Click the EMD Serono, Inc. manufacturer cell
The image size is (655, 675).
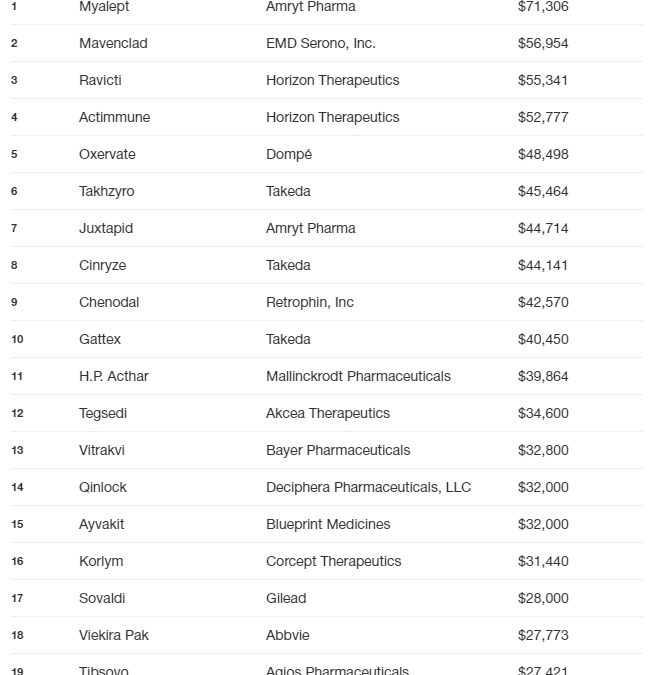(320, 43)
